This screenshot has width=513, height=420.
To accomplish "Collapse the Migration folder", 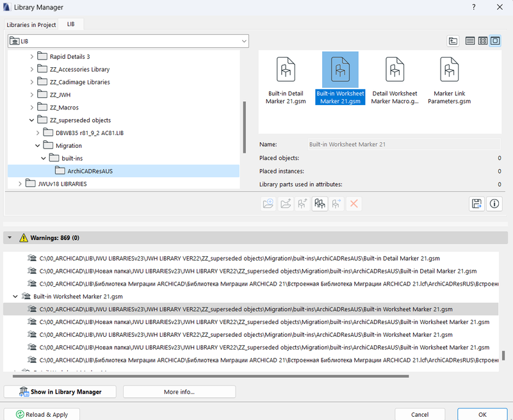I will click(38, 145).
